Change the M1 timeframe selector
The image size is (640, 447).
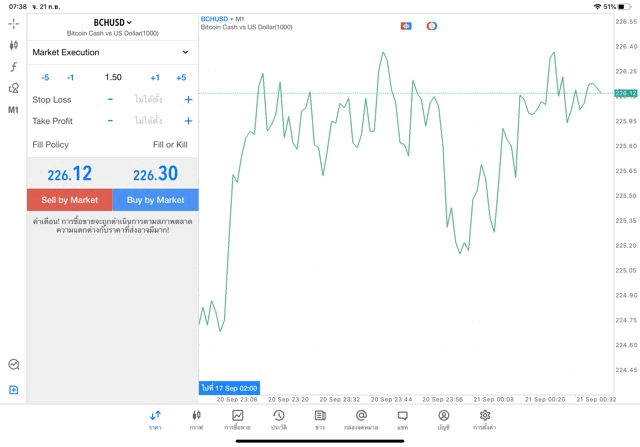13,110
